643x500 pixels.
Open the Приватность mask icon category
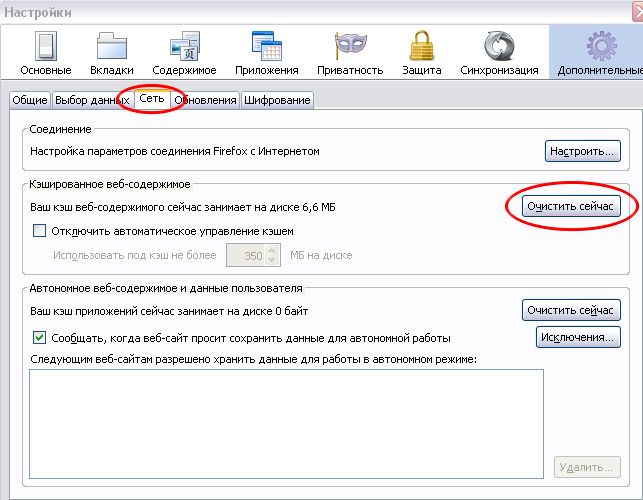point(350,54)
